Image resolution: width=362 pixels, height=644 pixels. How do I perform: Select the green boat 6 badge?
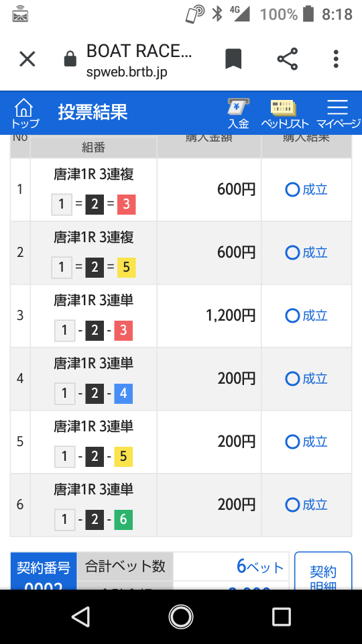[x=123, y=519]
